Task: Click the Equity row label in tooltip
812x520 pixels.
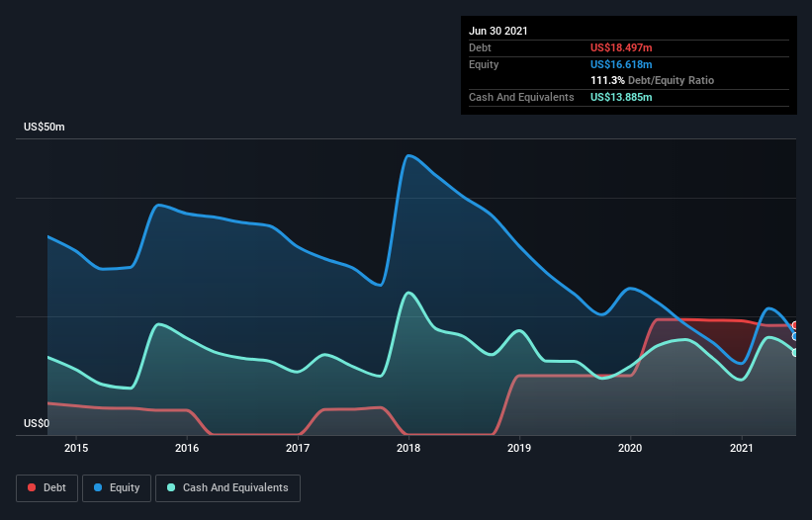Action: [x=484, y=64]
